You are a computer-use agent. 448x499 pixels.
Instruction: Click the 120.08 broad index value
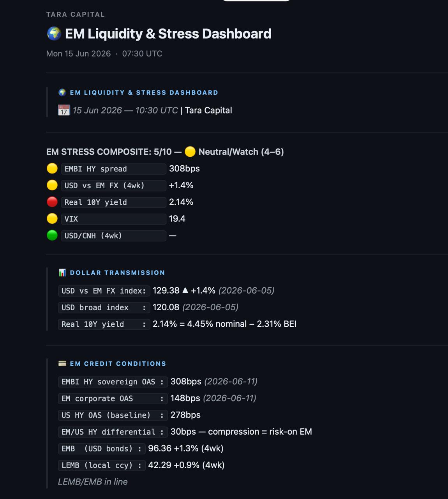pos(166,307)
